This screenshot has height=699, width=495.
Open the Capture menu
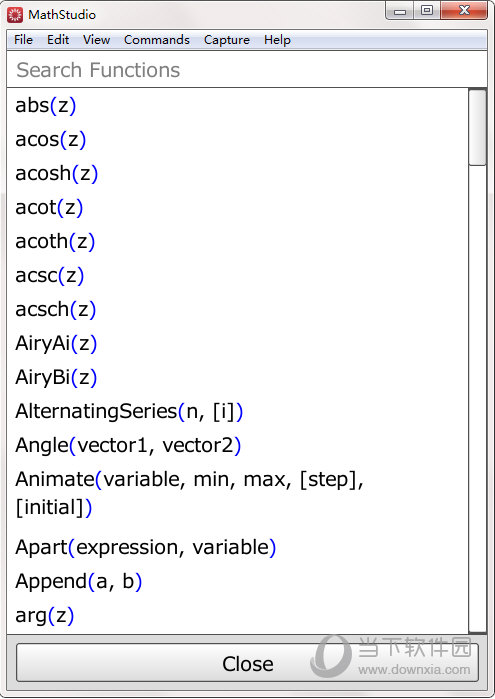227,40
